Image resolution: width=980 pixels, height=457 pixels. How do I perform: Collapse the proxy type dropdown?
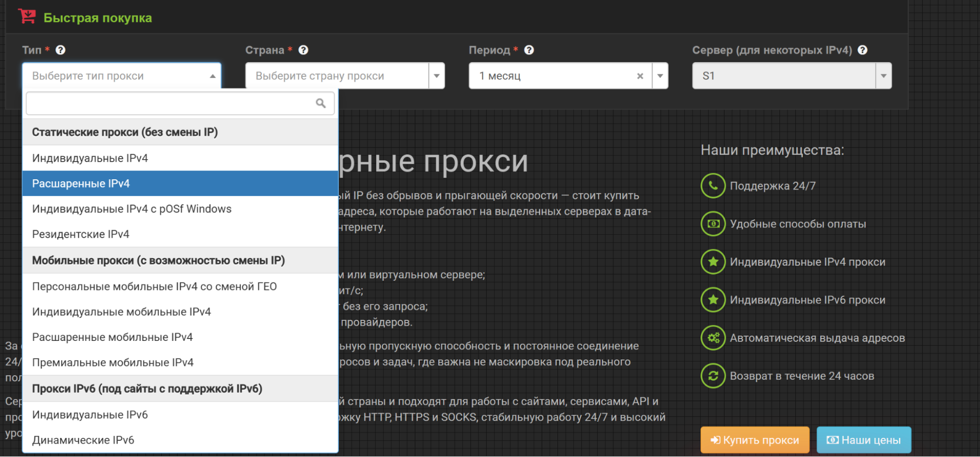click(x=212, y=76)
